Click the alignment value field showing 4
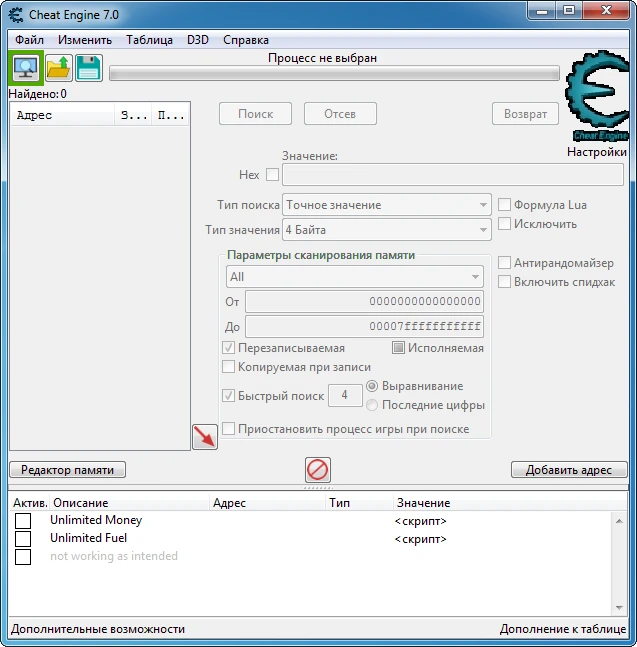 click(x=345, y=395)
